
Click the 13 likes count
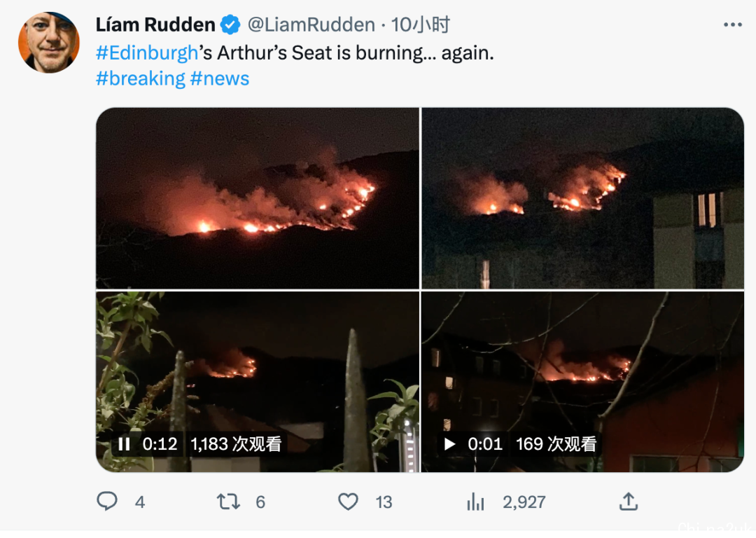coord(384,502)
